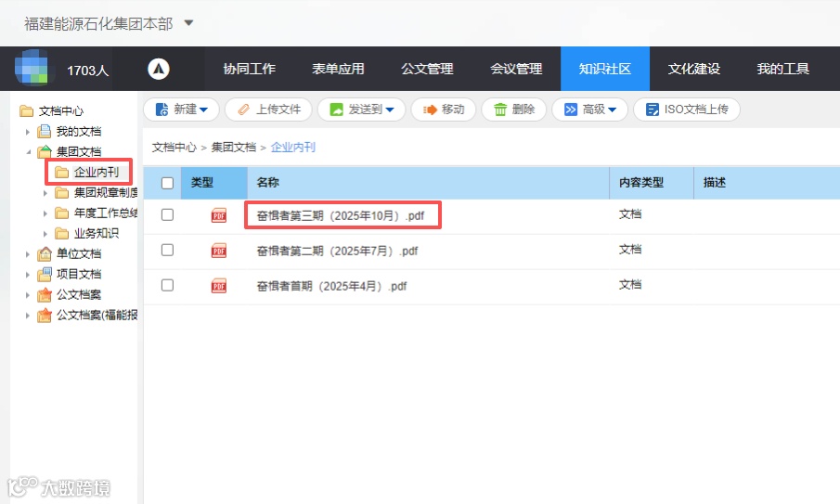The image size is (840, 504).
Task: Expand the 公文档案(福能报 tree node
Action: point(28,316)
